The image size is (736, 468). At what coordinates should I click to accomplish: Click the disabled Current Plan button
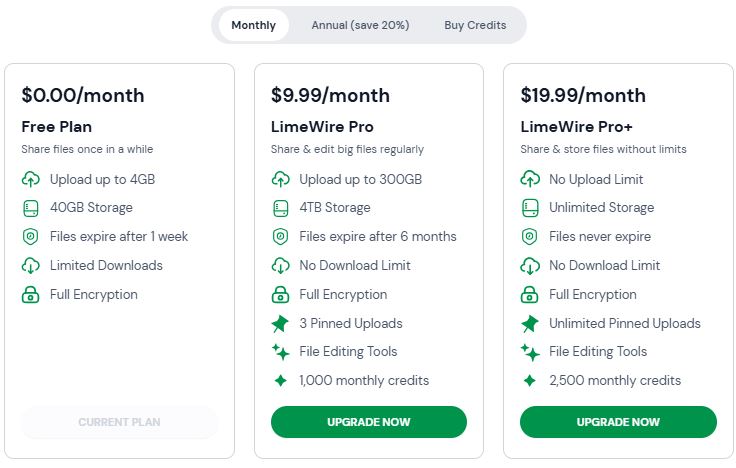tap(119, 422)
